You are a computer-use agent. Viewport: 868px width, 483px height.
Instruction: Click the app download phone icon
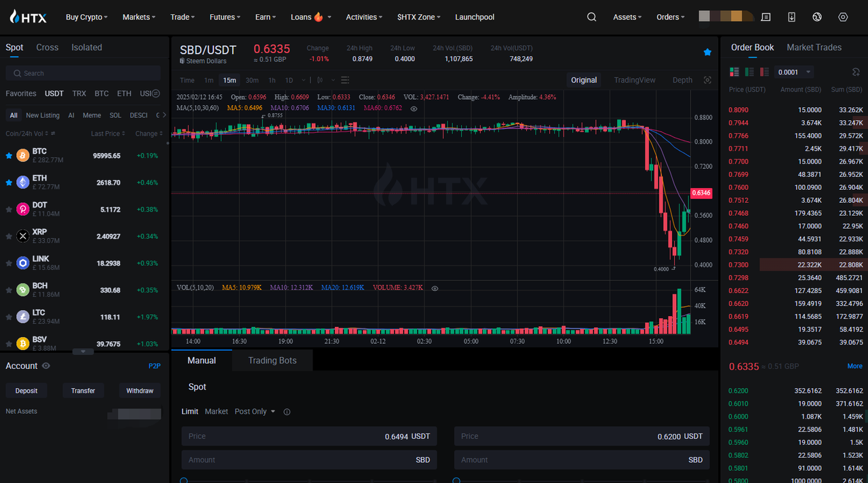791,17
